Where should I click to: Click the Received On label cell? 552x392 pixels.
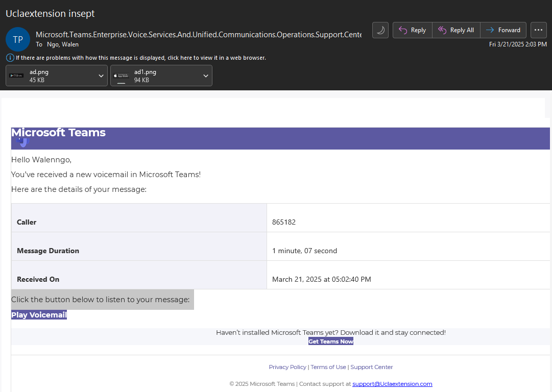tap(139, 275)
